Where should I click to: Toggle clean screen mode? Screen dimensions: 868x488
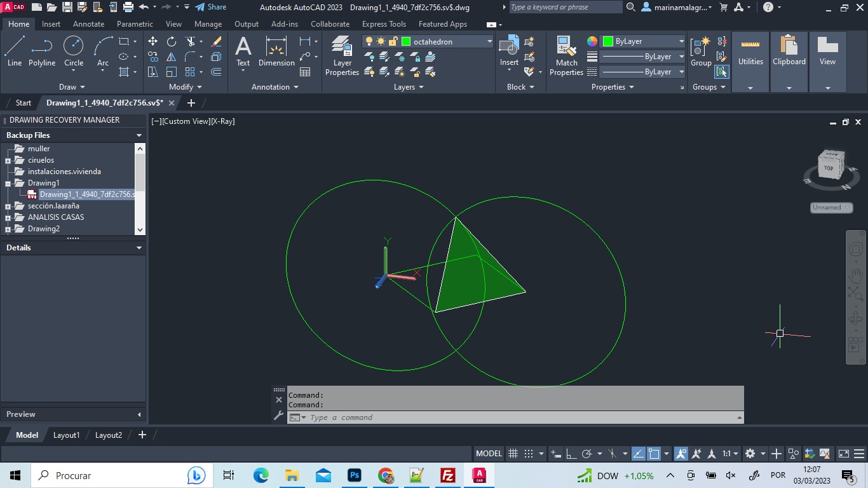click(x=843, y=454)
